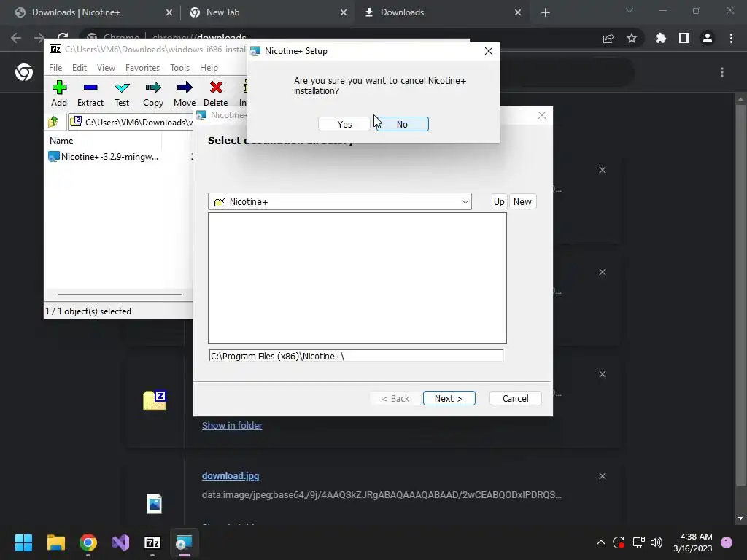Screen dimensions: 747x560
Task: Click Next in the Nicotine+ setup wizard
Action: point(449,399)
